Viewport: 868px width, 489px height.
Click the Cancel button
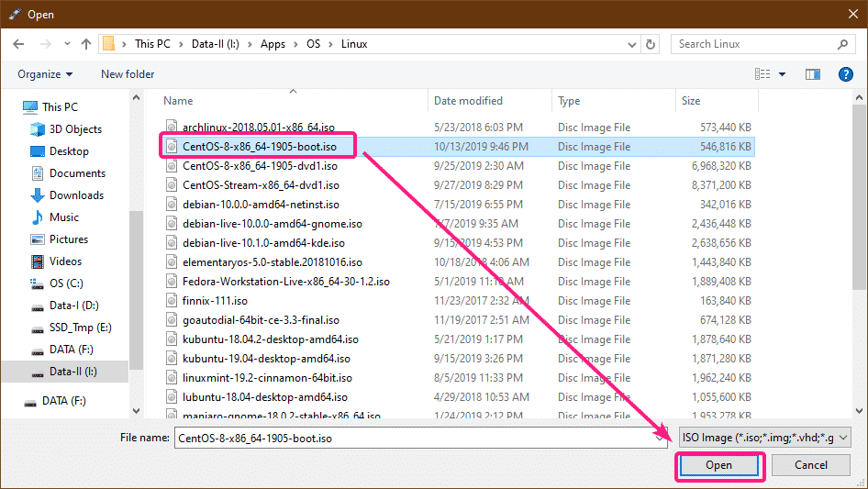[x=810, y=465]
